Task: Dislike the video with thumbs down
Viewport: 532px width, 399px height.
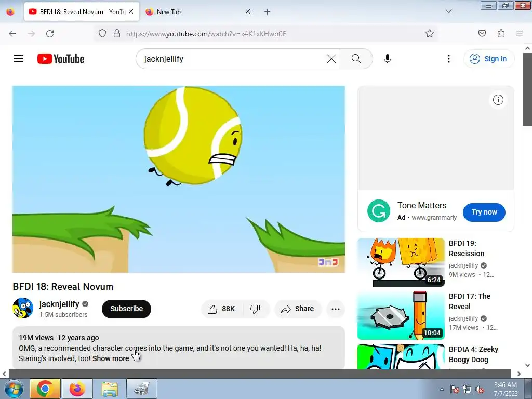Action: click(x=255, y=309)
